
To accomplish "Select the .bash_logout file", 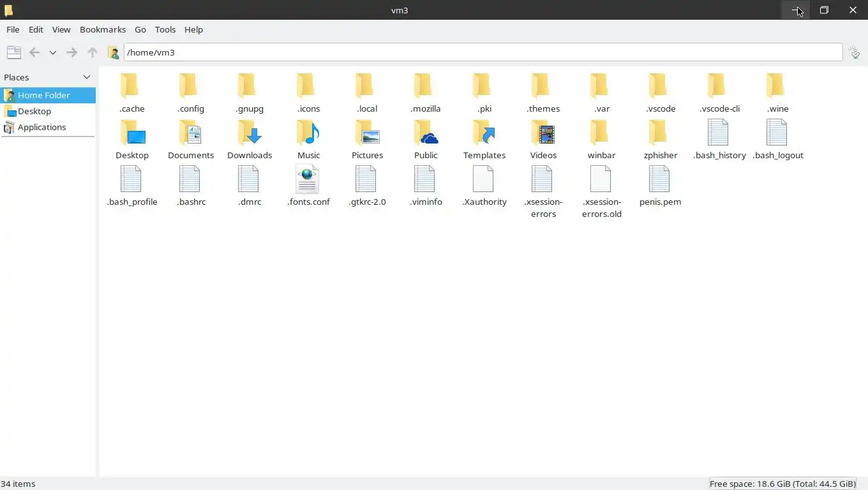I will pyautogui.click(x=777, y=132).
